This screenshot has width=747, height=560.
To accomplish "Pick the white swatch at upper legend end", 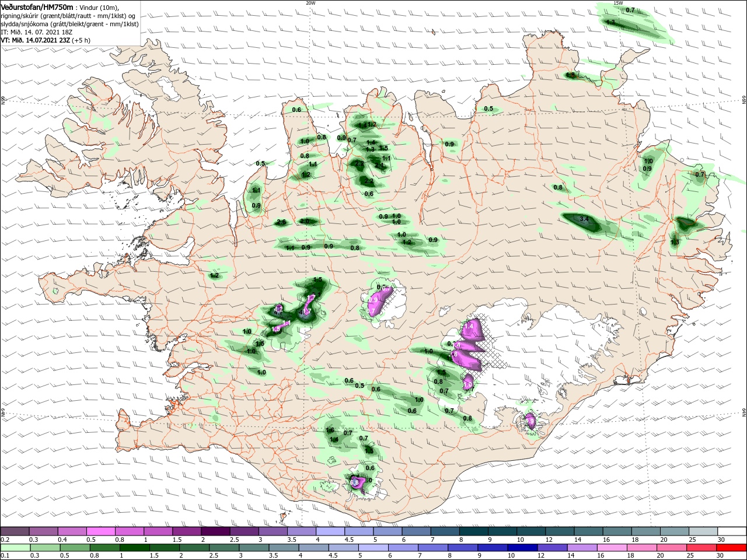I will pos(732,531).
